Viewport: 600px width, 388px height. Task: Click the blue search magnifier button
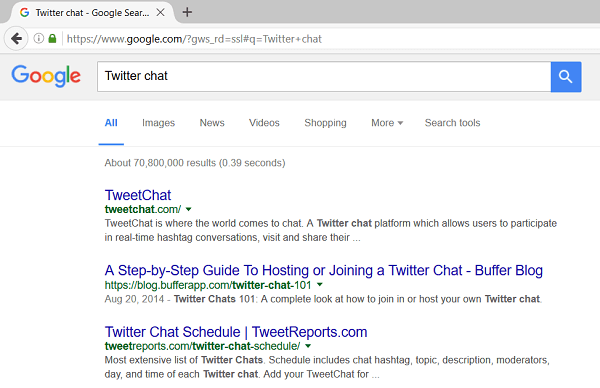566,77
